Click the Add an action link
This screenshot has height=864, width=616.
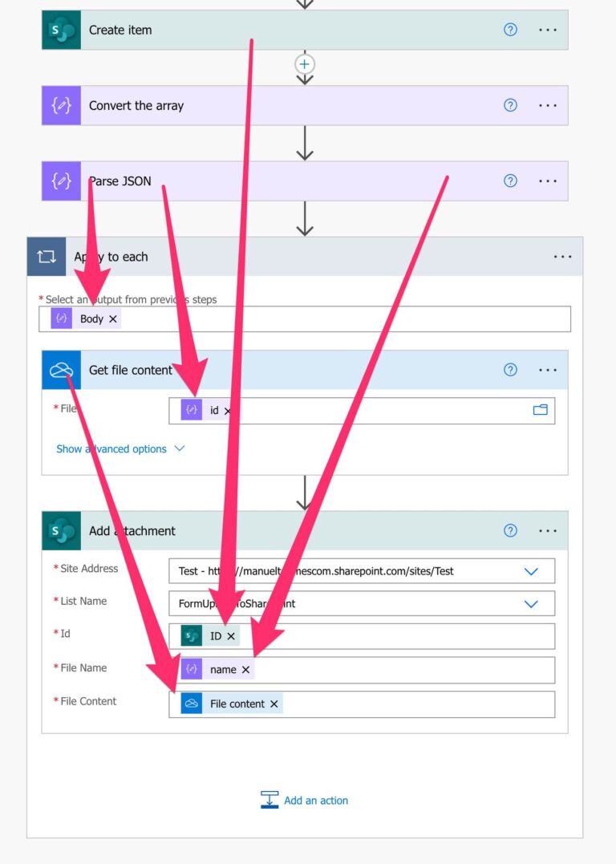[x=315, y=800]
